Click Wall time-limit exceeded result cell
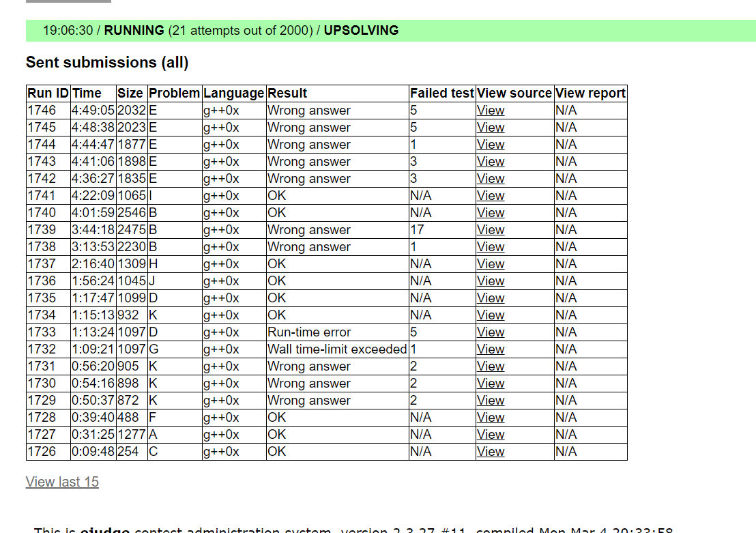This screenshot has height=533, width=756. coord(337,349)
